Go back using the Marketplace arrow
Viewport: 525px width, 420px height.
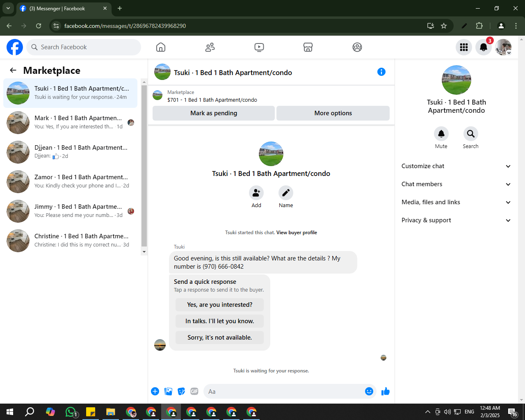tap(13, 70)
